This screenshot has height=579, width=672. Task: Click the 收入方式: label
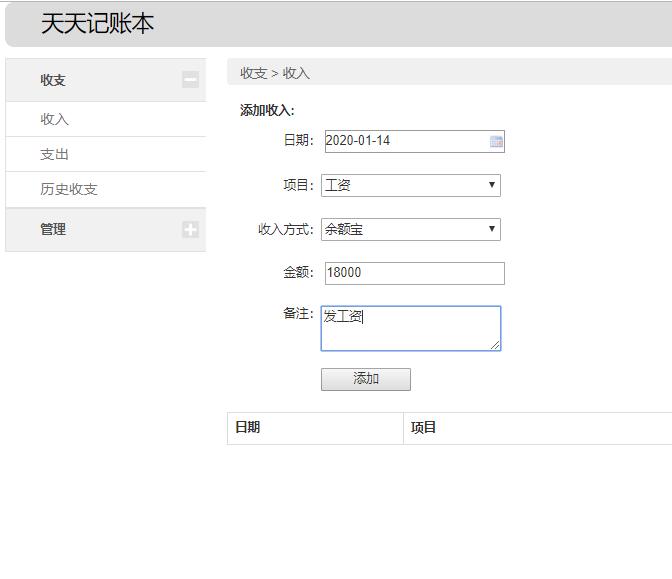286,229
